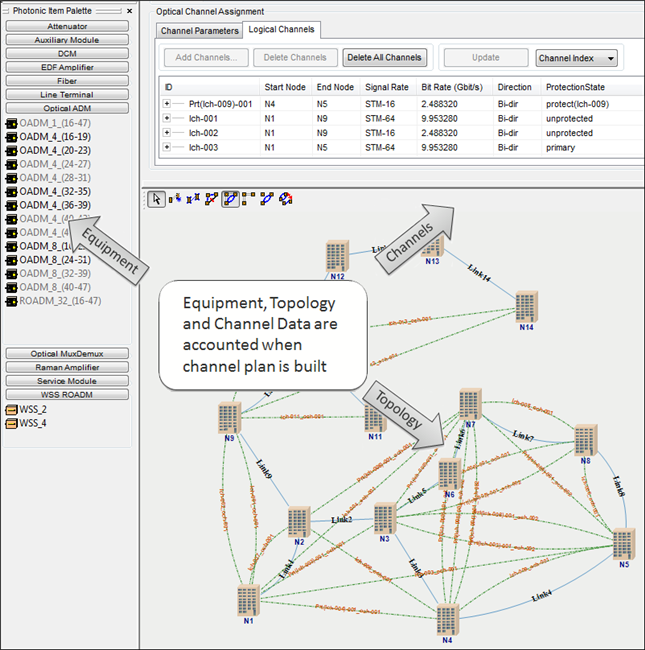Switch to the Channel Parameters tab
This screenshot has width=645, height=650.
[x=199, y=31]
